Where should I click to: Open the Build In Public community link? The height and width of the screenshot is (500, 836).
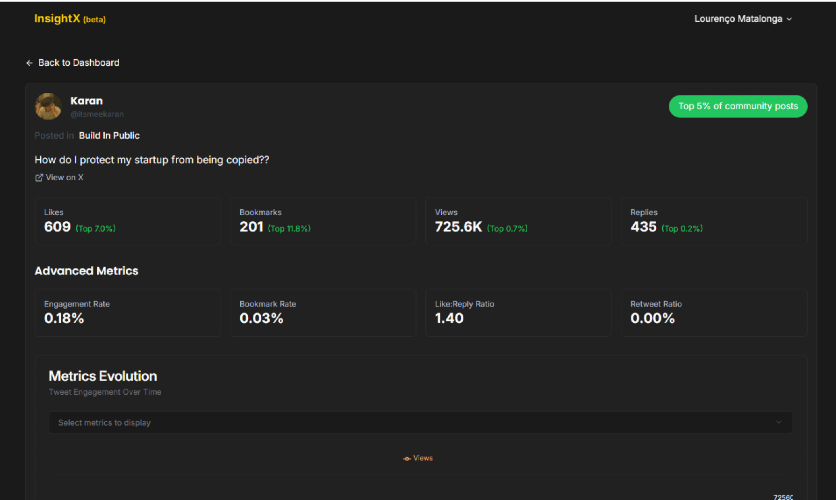click(x=109, y=135)
